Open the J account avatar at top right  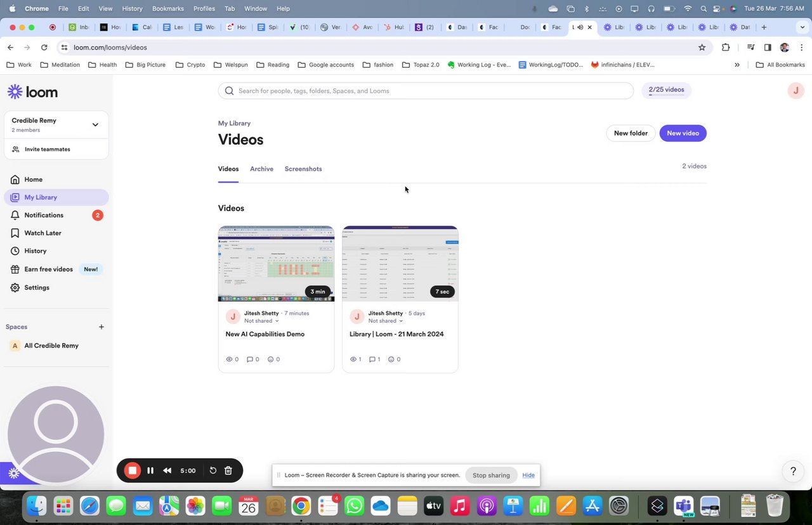coord(796,91)
